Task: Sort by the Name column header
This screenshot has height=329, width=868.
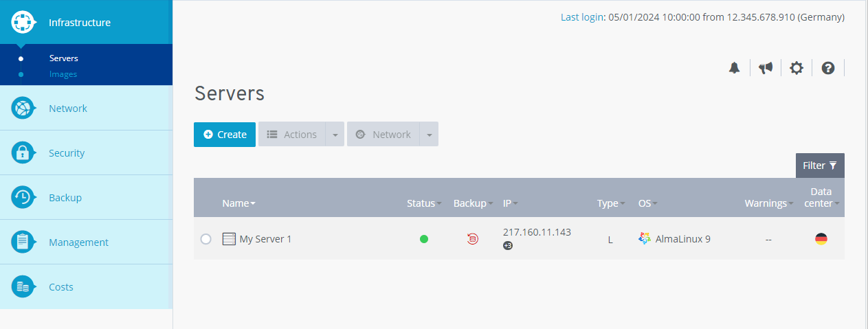Action: tap(238, 203)
